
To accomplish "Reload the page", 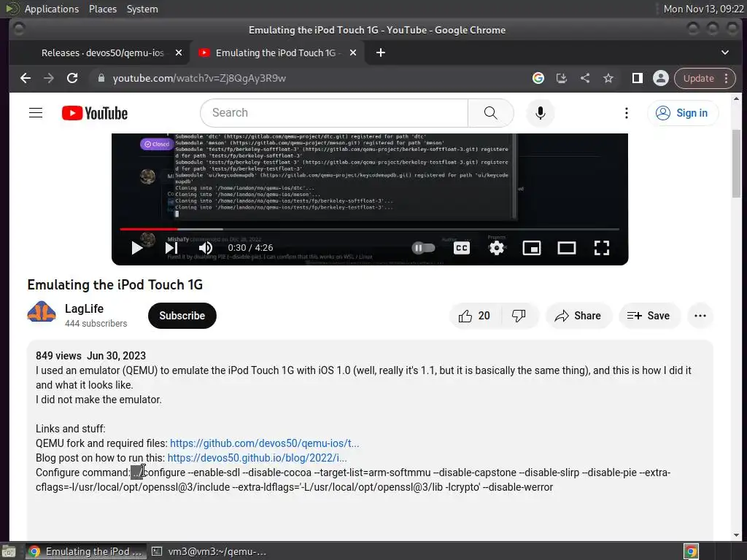I will click(72, 78).
